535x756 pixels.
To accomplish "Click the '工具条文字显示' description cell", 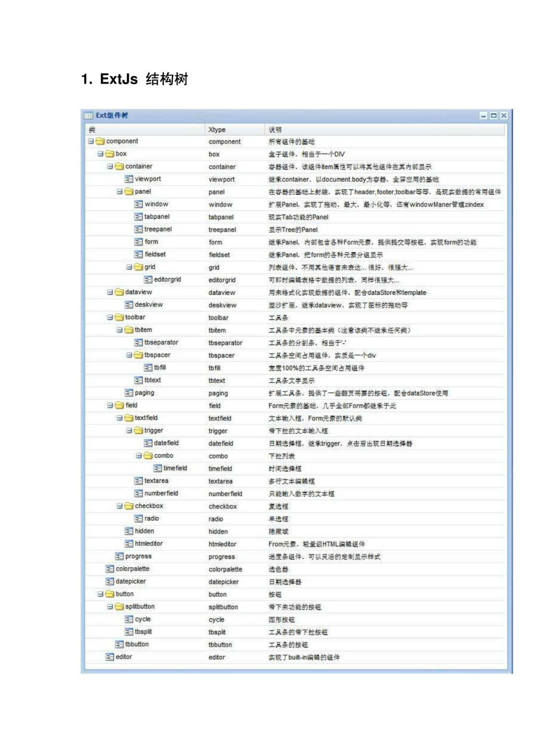I will [x=291, y=381].
